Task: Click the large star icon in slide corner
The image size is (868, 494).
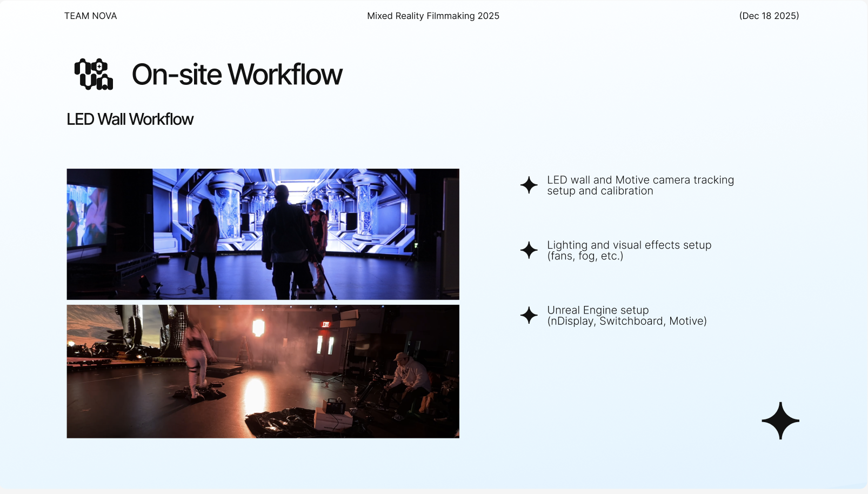Action: (780, 420)
